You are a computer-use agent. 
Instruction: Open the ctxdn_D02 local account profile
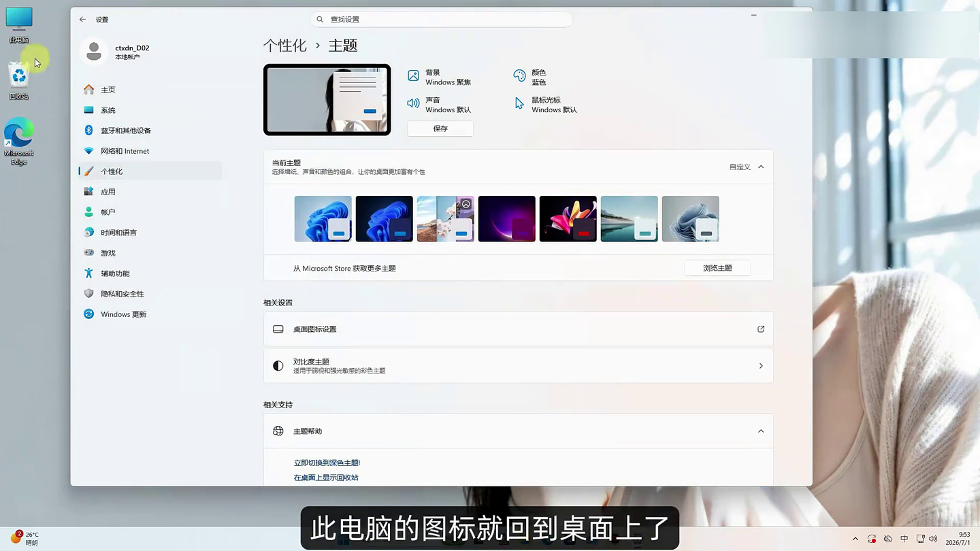[116, 52]
